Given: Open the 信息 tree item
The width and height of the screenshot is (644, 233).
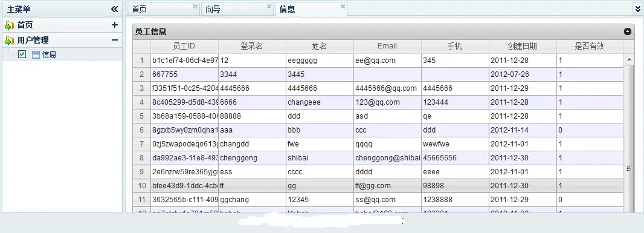Looking at the screenshot, I should [x=50, y=54].
